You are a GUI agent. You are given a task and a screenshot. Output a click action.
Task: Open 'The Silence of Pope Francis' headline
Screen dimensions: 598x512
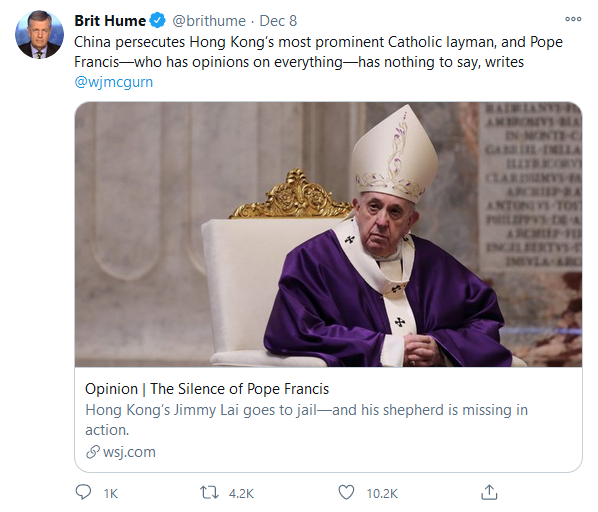tap(207, 389)
